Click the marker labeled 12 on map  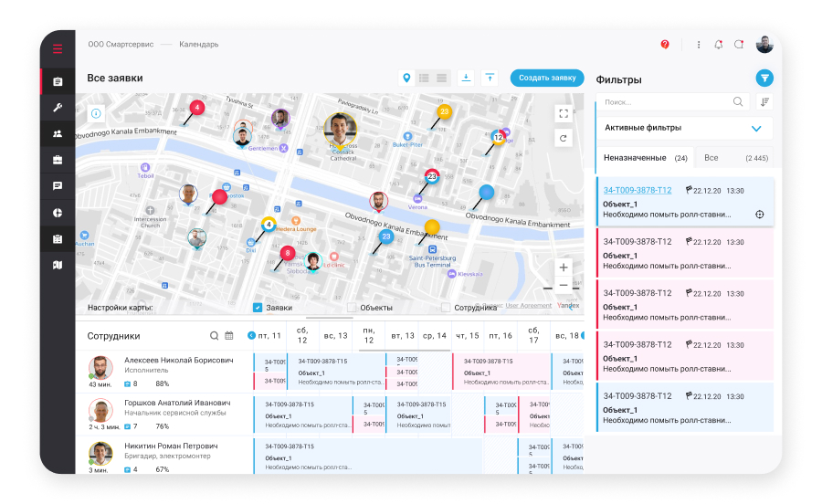click(498, 137)
